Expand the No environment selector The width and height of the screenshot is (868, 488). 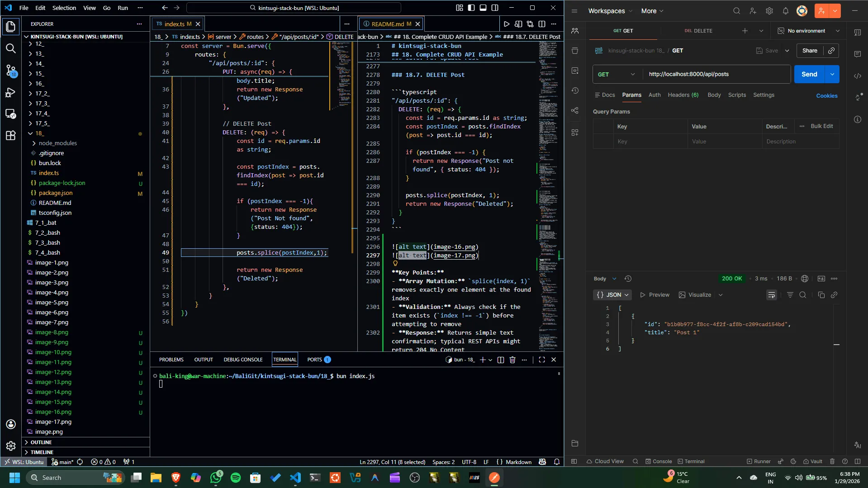[x=808, y=31]
